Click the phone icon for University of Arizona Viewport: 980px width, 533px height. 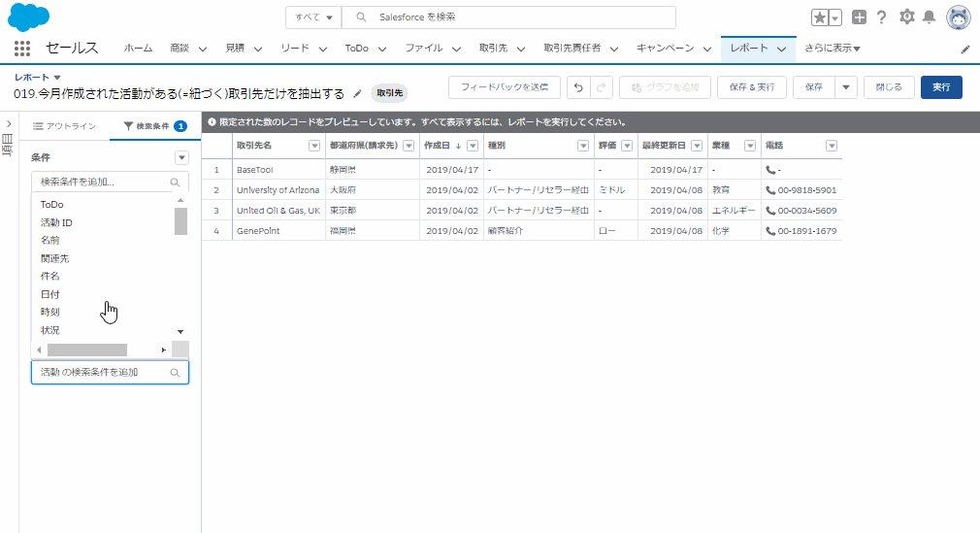pos(770,190)
